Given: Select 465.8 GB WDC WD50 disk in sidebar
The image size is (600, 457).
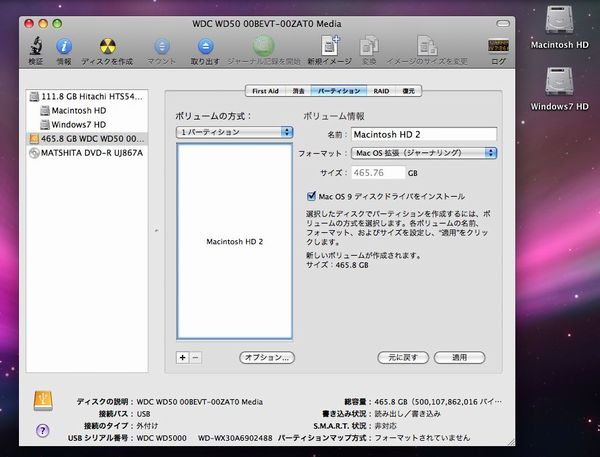Looking at the screenshot, I should 87,139.
